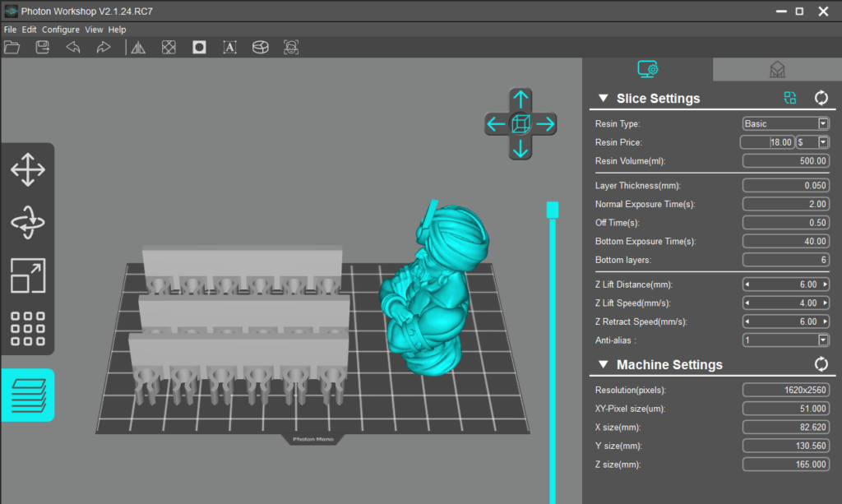Click the Text tool icon in toolbar

[x=229, y=48]
